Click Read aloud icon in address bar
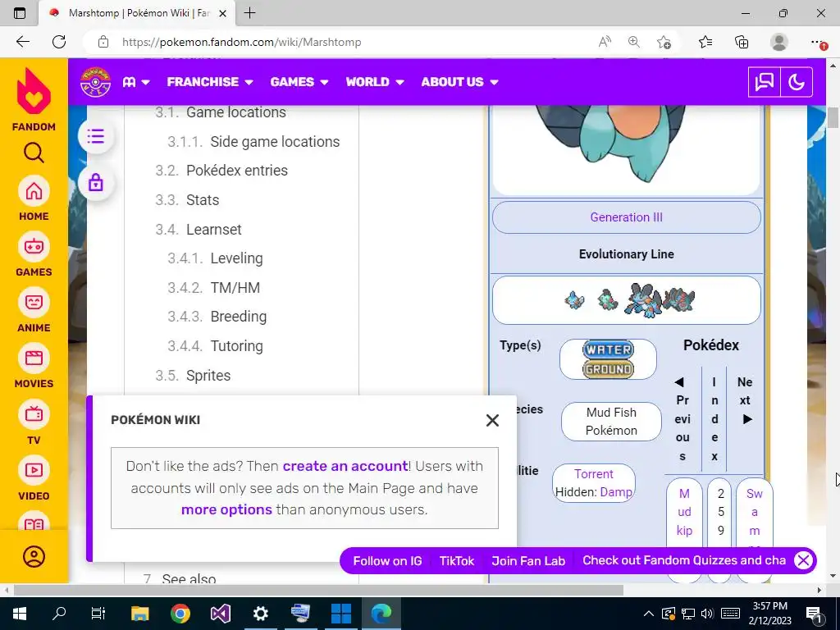Image resolution: width=840 pixels, height=630 pixels. click(605, 42)
